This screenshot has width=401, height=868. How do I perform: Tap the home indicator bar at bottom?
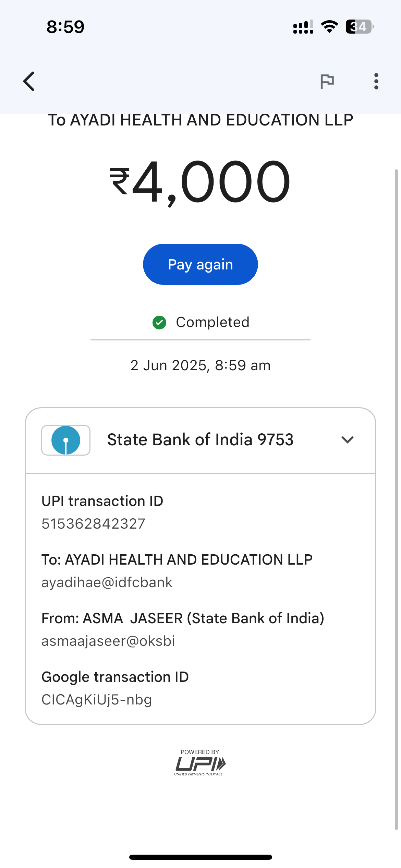[200, 857]
